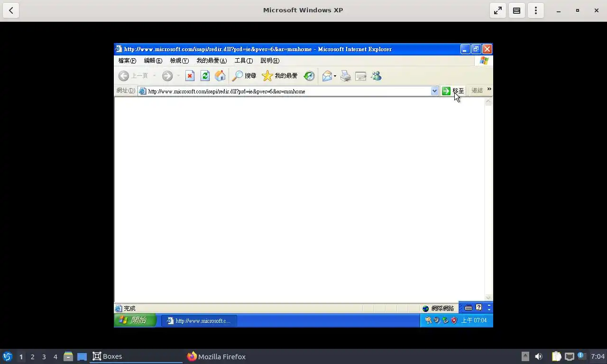The image size is (607, 364).
Task: Click the Windows flag logo in IE
Action: (x=484, y=61)
